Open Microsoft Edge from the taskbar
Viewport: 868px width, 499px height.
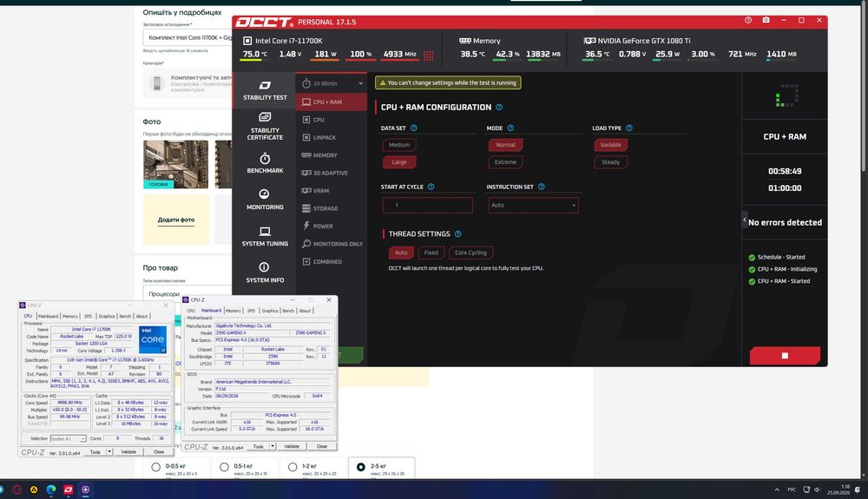[51, 489]
